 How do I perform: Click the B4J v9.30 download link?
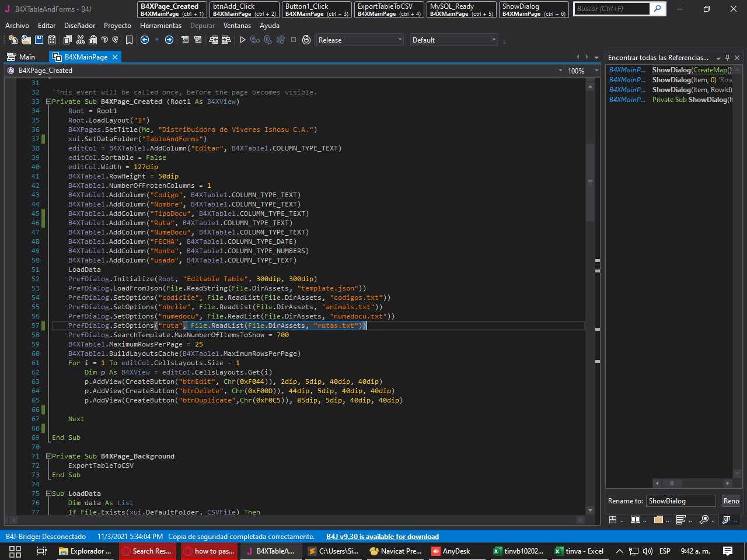click(x=382, y=537)
